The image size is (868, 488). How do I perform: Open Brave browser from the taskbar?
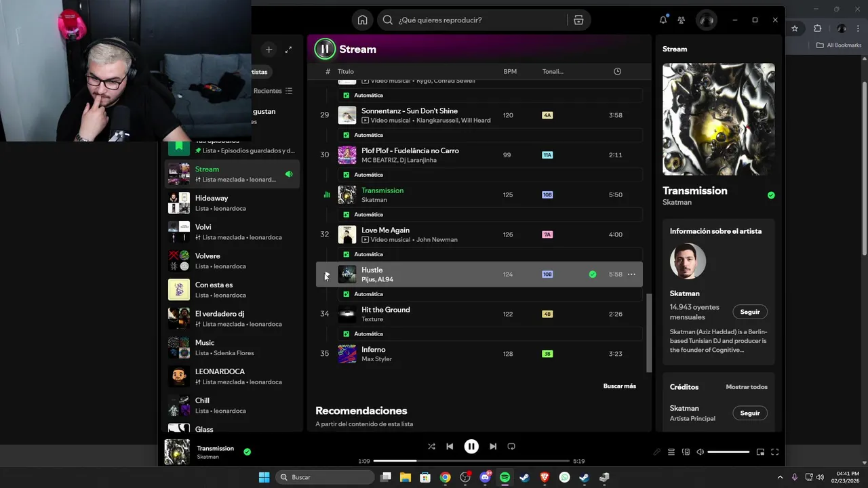point(545,477)
